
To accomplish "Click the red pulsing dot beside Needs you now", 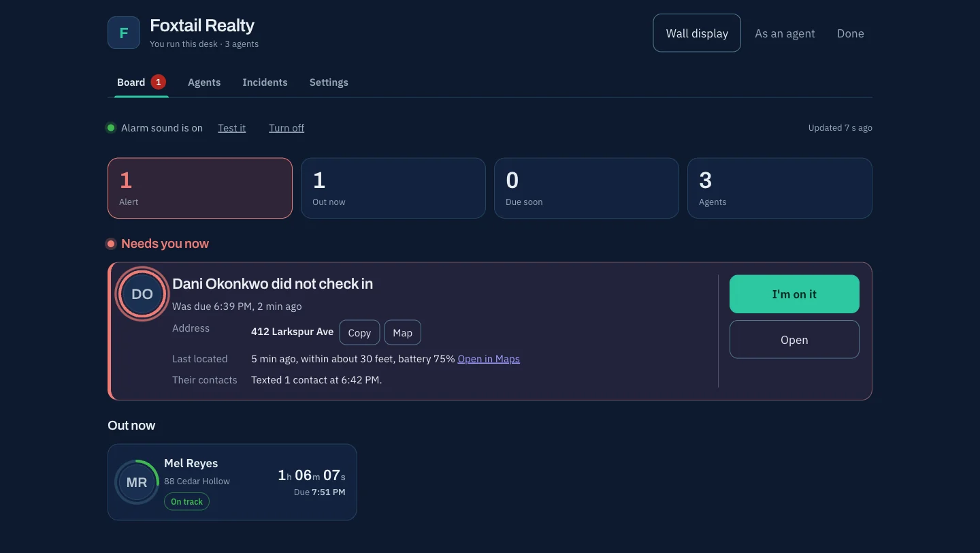I will [x=111, y=244].
